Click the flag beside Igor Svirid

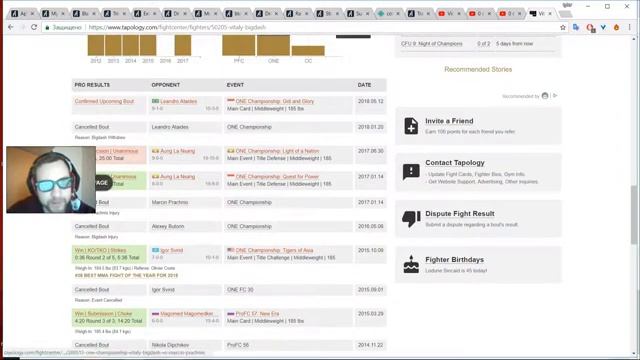pos(156,250)
